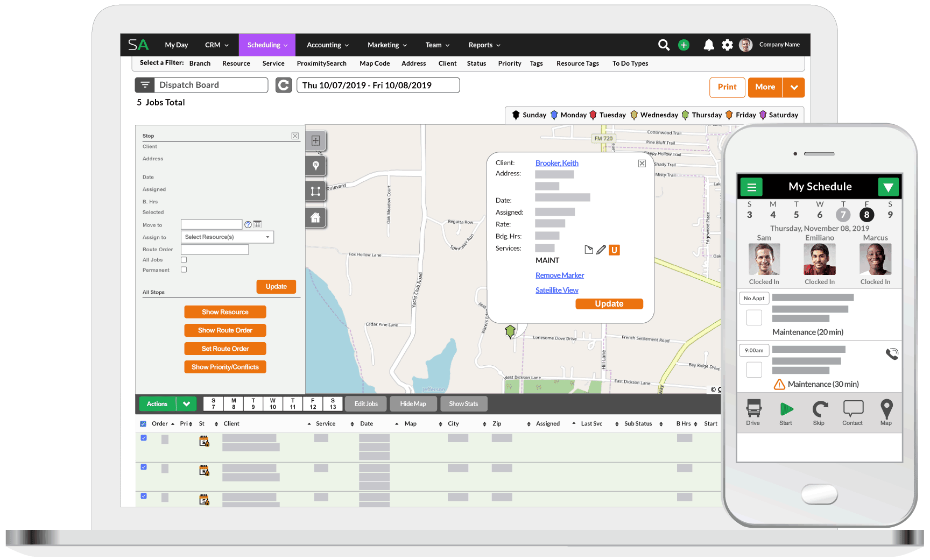
Task: Uncheck the third job row checkbox
Action: coord(144,496)
